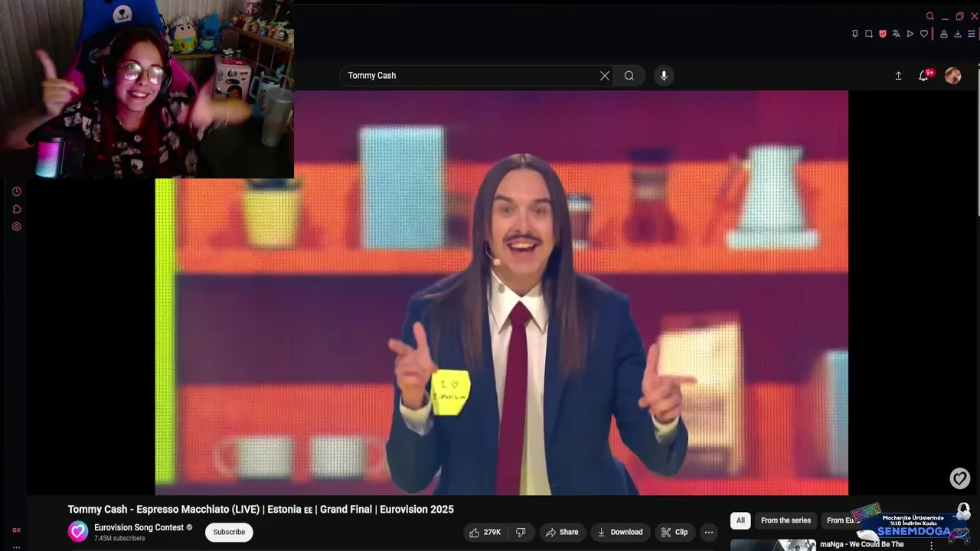Open the sidebar extensions icon

tap(16, 209)
